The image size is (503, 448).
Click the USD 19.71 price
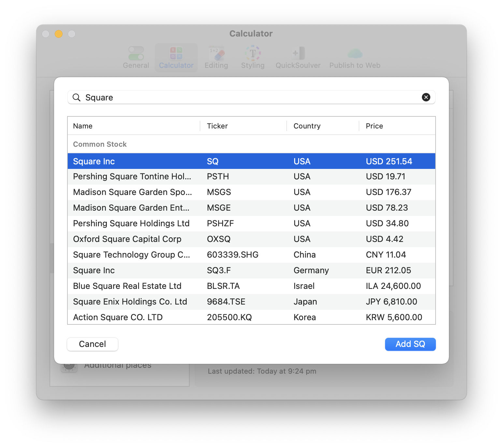point(385,176)
